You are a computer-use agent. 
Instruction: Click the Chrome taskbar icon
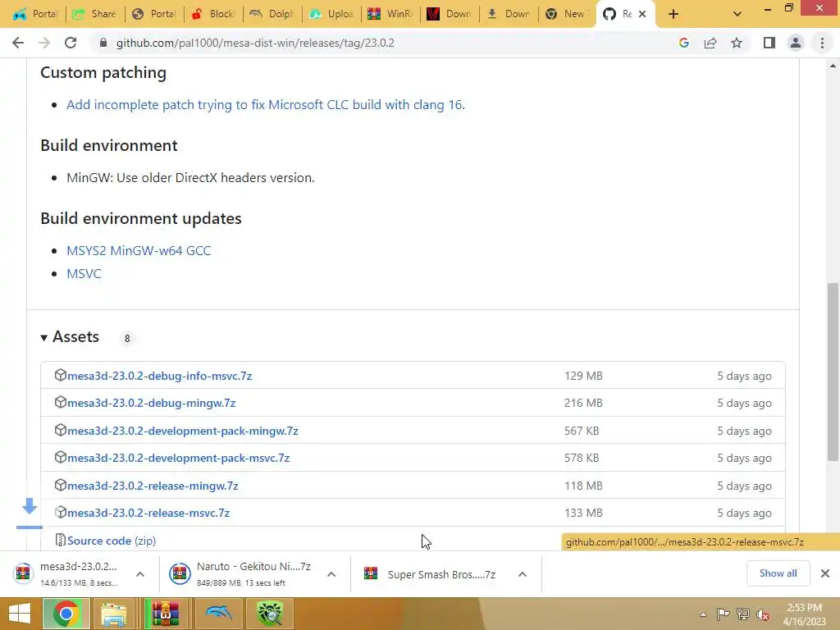click(x=66, y=614)
